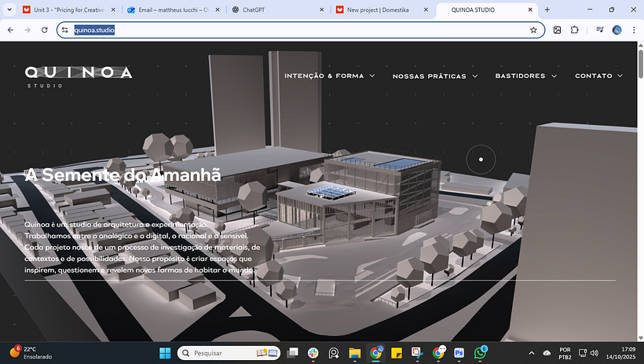Open Task View on the taskbar
Viewport: 644px width, 364px height.
[x=292, y=353]
